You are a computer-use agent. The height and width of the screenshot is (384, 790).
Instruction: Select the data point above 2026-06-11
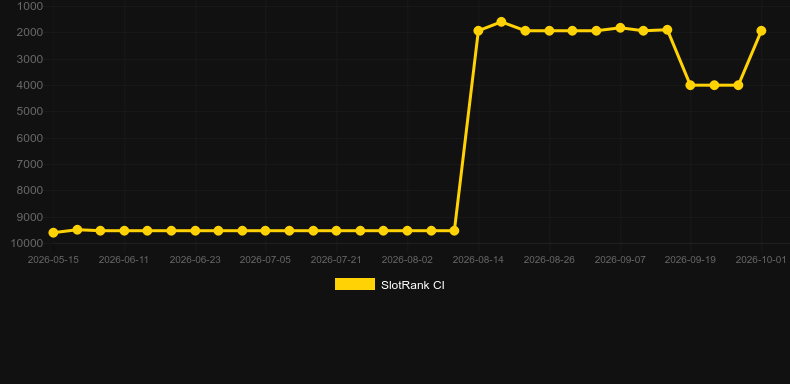124,231
